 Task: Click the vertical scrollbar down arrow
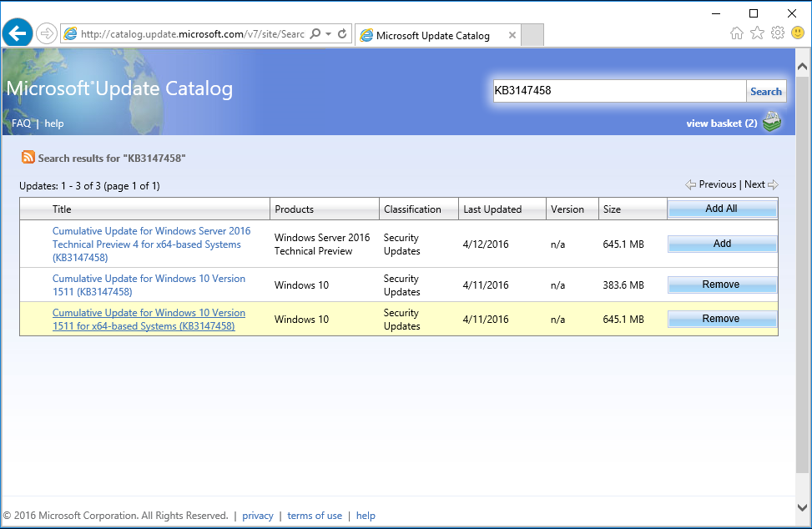point(803,506)
